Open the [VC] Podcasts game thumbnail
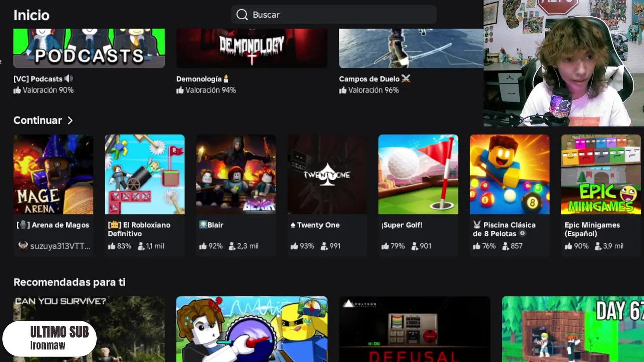 click(89, 48)
